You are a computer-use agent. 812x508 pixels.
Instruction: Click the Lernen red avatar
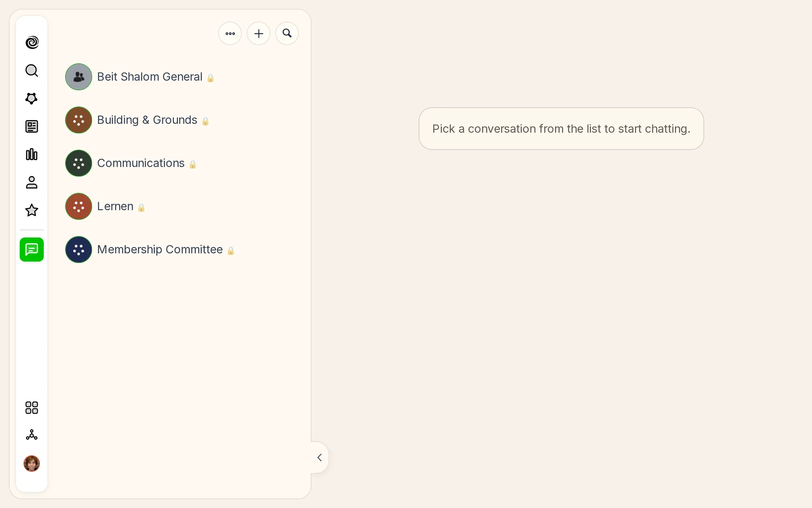coord(79,206)
